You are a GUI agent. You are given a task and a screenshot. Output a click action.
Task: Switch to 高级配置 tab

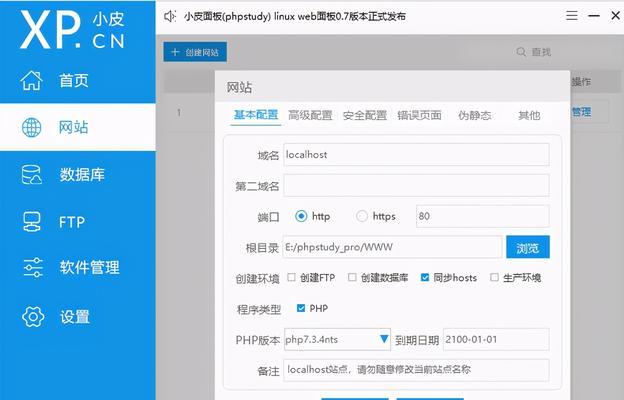[310, 115]
